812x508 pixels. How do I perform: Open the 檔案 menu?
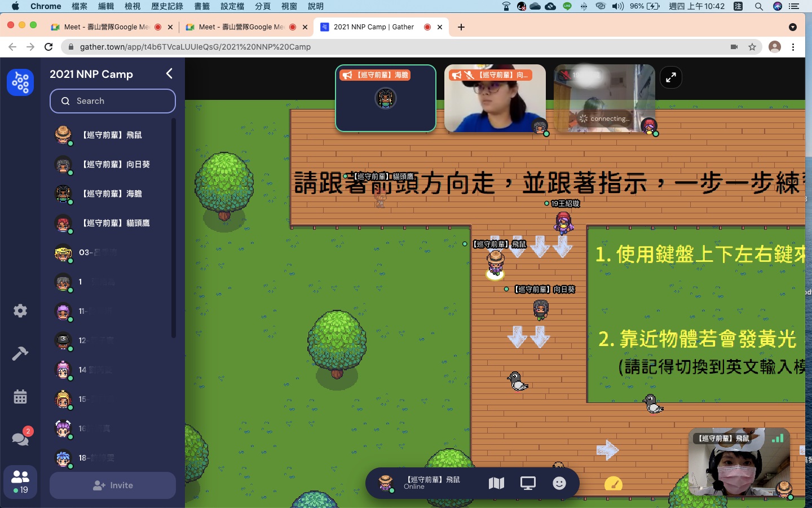pos(80,6)
